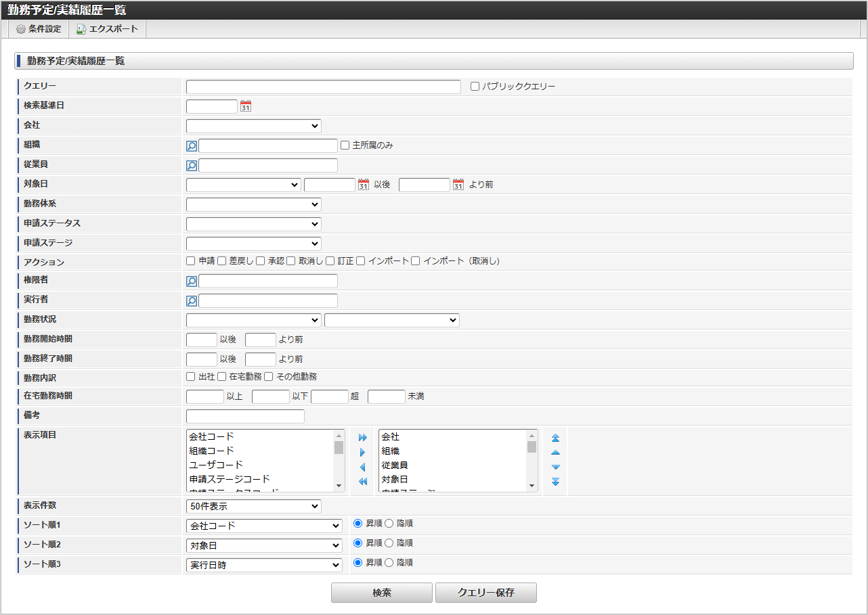Click the クエリー保存 button
Image resolution: width=868 pixels, height=615 pixels.
click(x=485, y=593)
